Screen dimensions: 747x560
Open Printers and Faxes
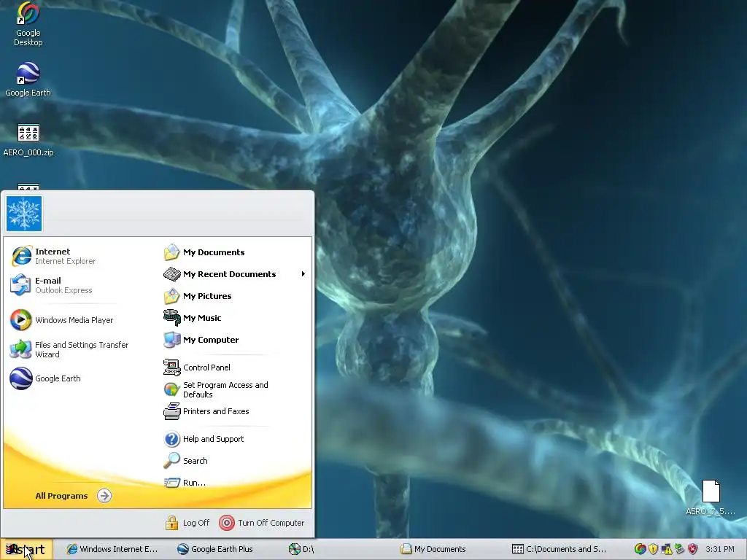(206, 411)
